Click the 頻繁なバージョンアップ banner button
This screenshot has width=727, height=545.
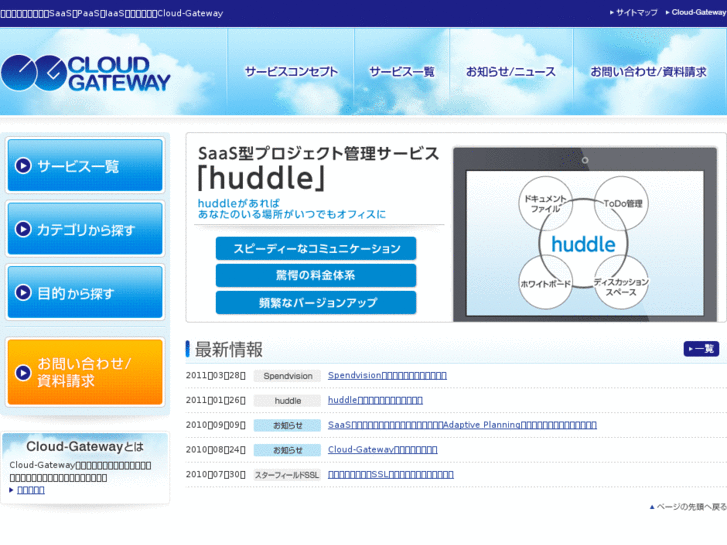tap(316, 302)
